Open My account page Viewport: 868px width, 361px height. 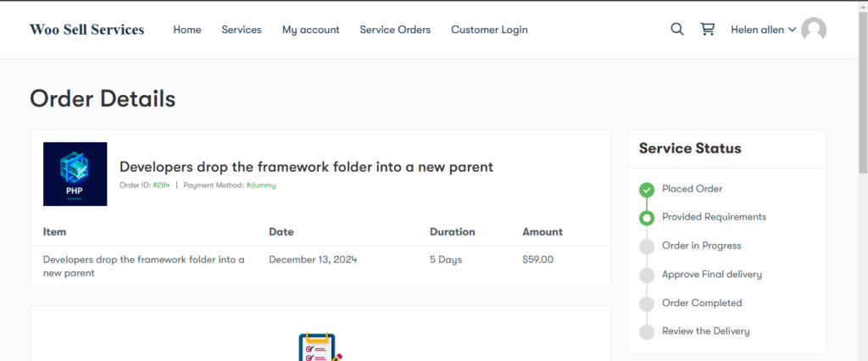[x=310, y=30]
